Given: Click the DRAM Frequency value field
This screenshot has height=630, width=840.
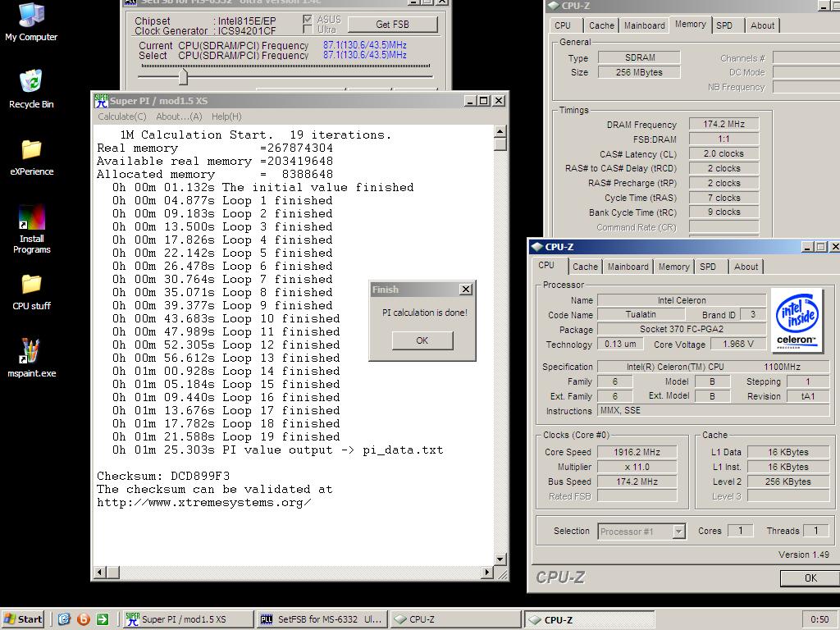Looking at the screenshot, I should pos(724,125).
